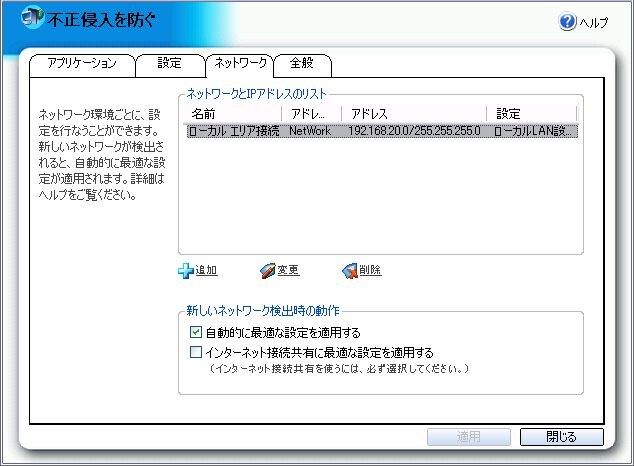Select the ローカル エリア接続 row name
This screenshot has height=466, width=634.
pos(234,131)
